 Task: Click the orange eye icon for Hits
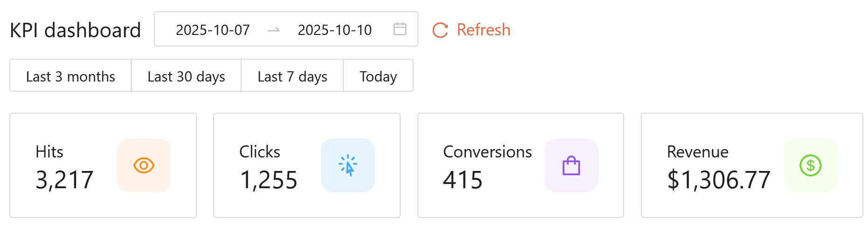click(x=144, y=165)
